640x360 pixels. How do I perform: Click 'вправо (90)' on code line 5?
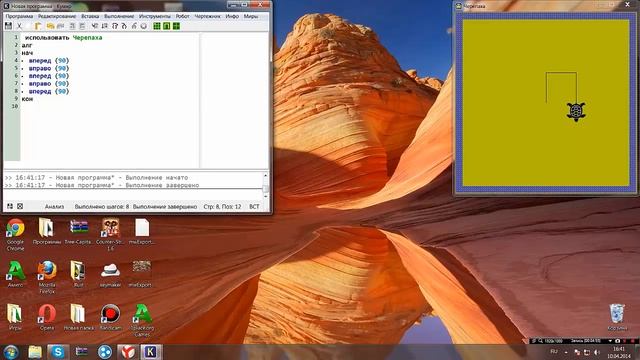coord(49,68)
